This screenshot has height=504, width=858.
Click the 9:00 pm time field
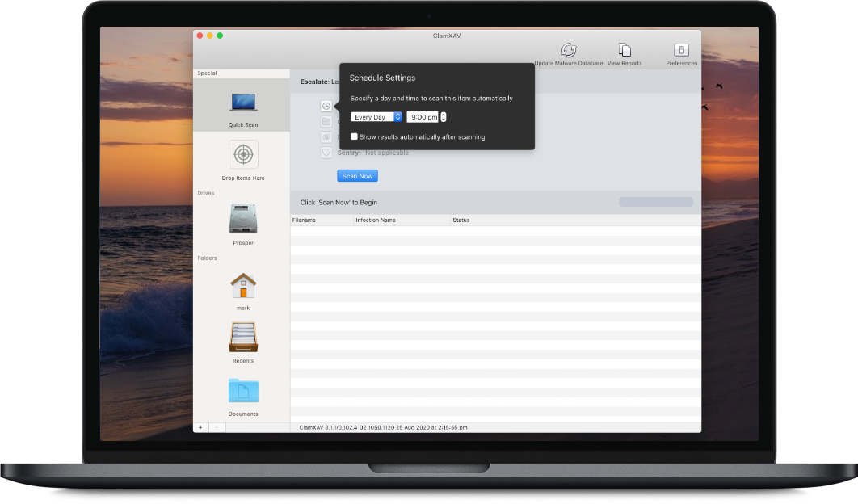[423, 117]
